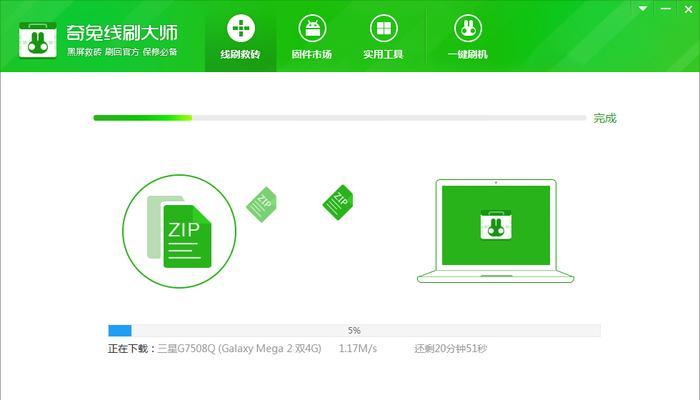Open the title bar dropdown menu arrow
700x400 pixels.
point(643,8)
